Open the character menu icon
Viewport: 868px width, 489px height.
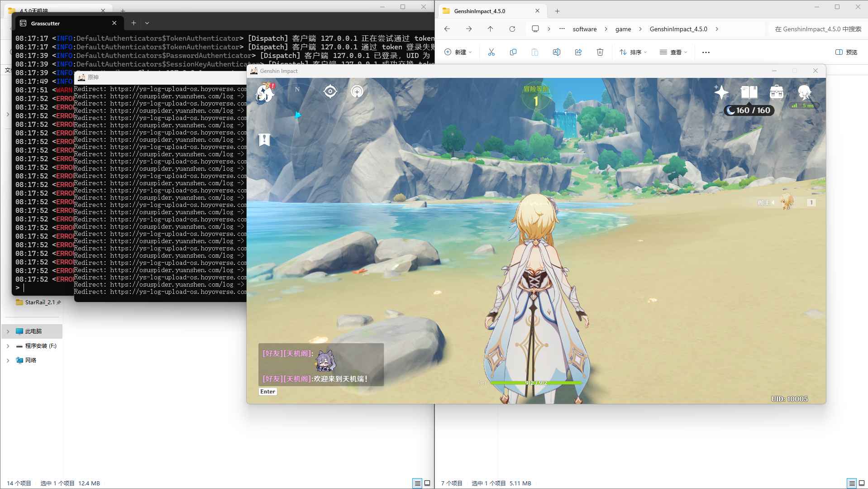coord(804,92)
